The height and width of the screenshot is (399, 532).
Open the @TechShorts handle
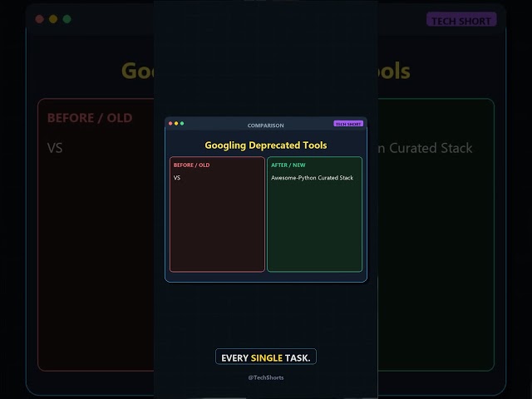266,377
